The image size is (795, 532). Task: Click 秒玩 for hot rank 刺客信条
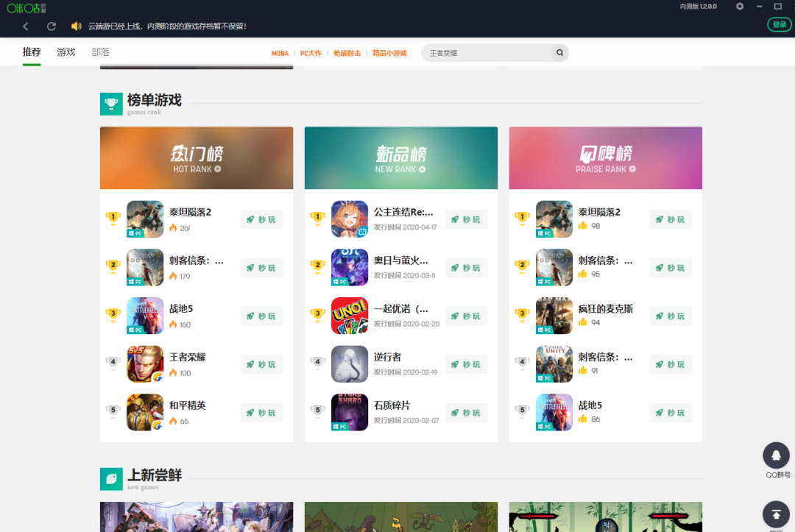261,268
